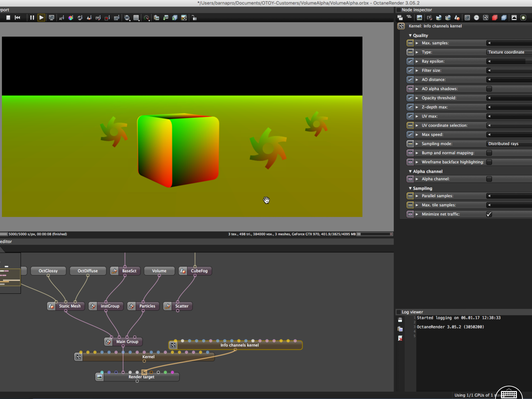Collapse the Alpha channel section
This screenshot has height=399, width=532.
tap(410, 171)
